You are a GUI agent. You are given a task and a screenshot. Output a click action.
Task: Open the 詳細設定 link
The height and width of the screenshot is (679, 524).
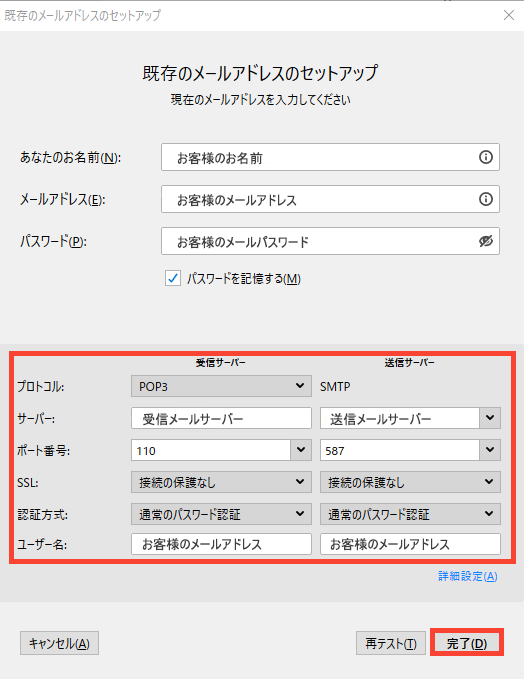click(468, 576)
